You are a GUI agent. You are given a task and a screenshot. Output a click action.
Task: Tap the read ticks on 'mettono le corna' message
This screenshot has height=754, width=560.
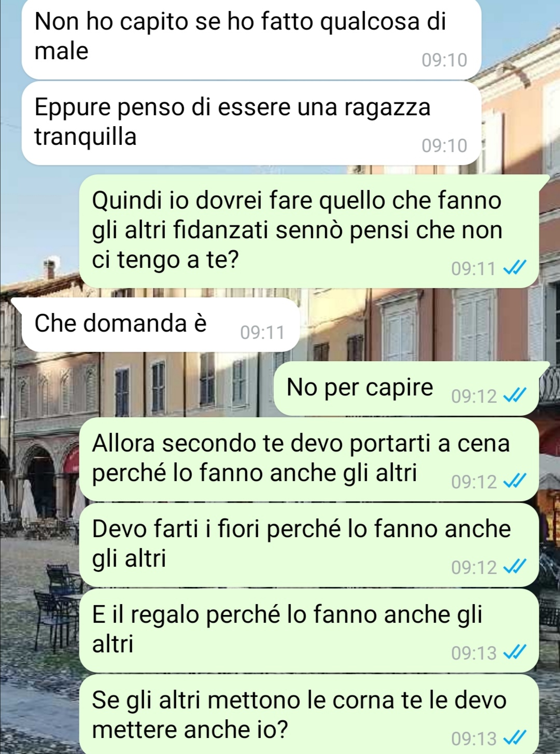515,737
